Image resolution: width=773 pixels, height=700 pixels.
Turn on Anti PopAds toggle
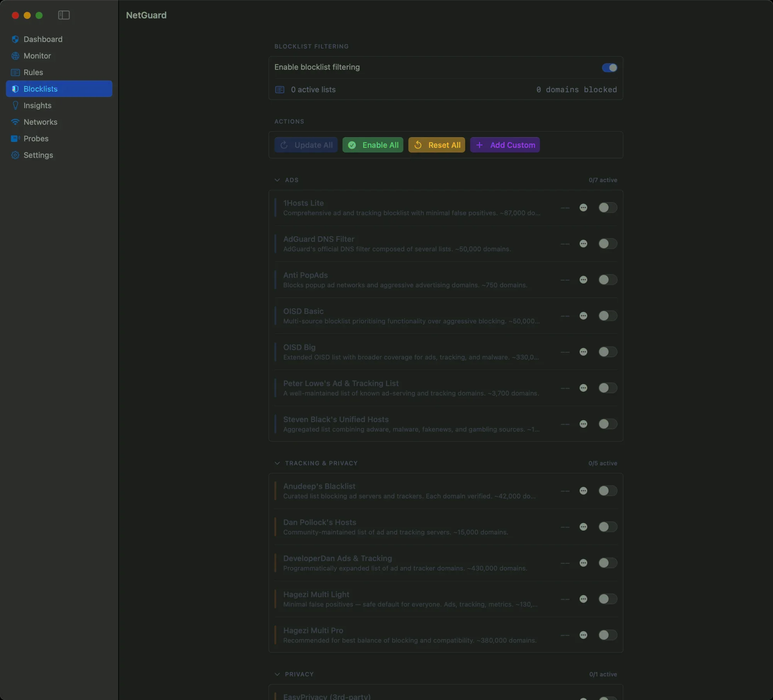[x=608, y=280]
